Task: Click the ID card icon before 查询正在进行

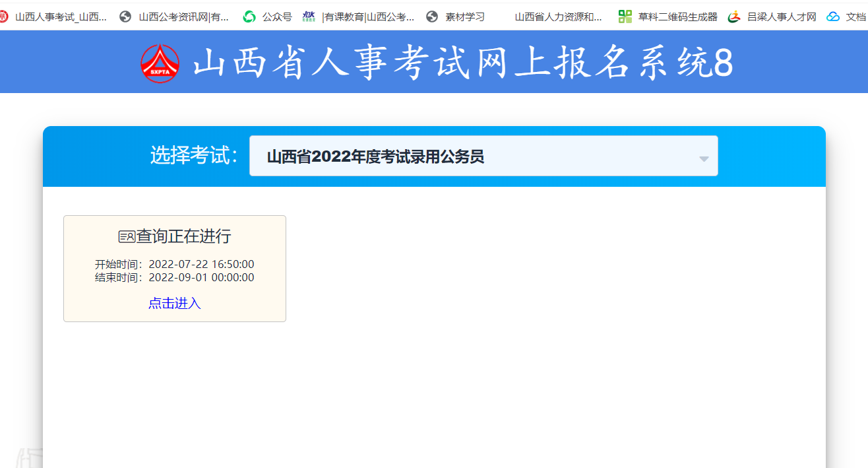Action: tap(127, 236)
